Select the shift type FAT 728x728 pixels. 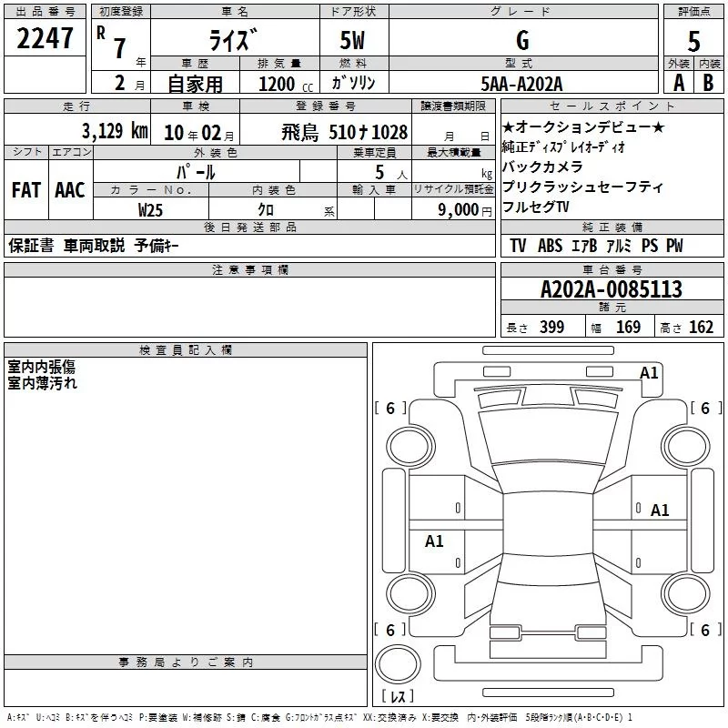26,190
